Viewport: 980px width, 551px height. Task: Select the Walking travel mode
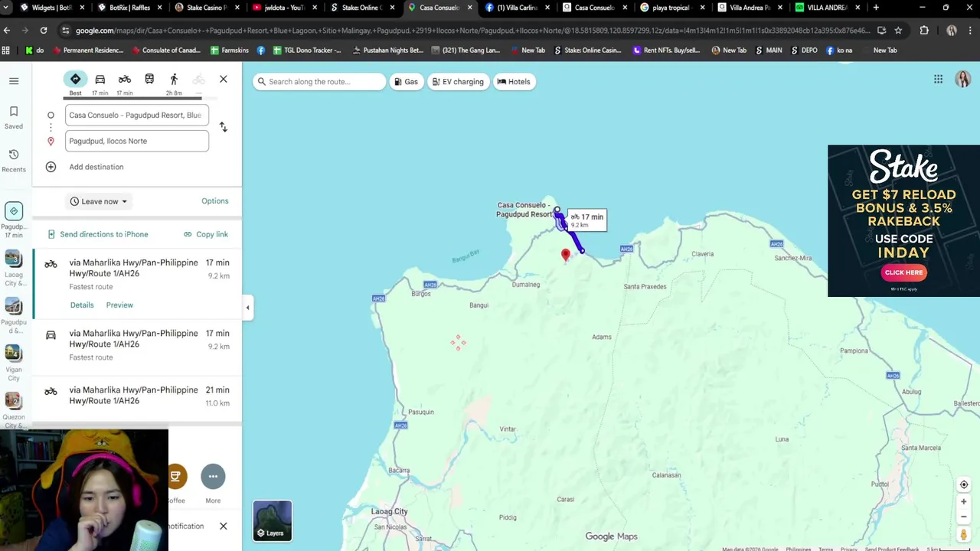(174, 83)
